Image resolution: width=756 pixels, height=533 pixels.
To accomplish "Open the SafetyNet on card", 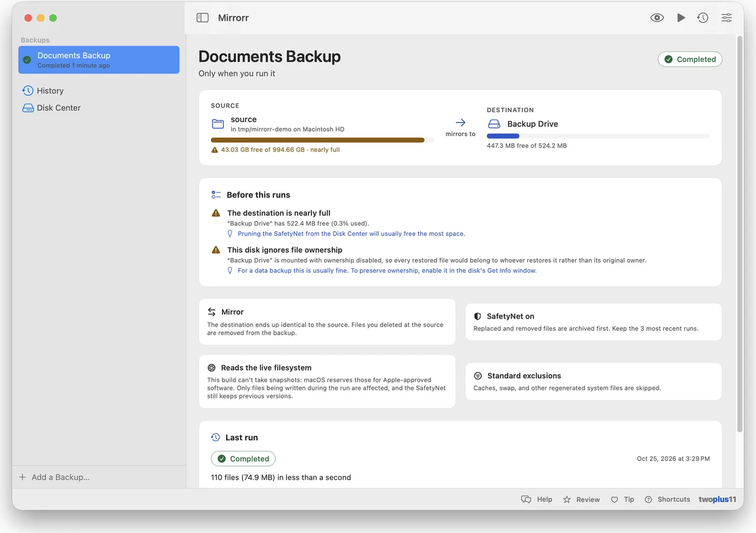I will point(594,322).
